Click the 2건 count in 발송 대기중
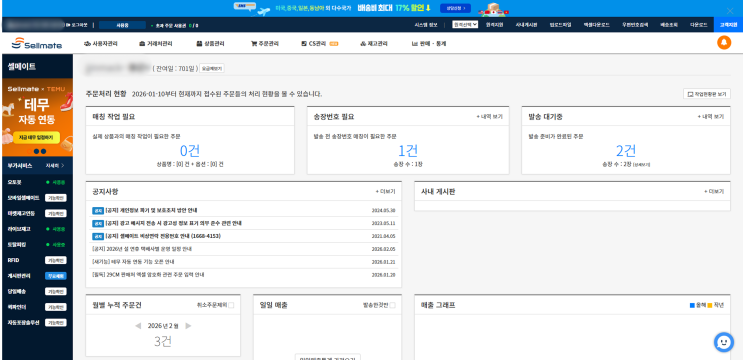743x360 pixels. click(626, 151)
